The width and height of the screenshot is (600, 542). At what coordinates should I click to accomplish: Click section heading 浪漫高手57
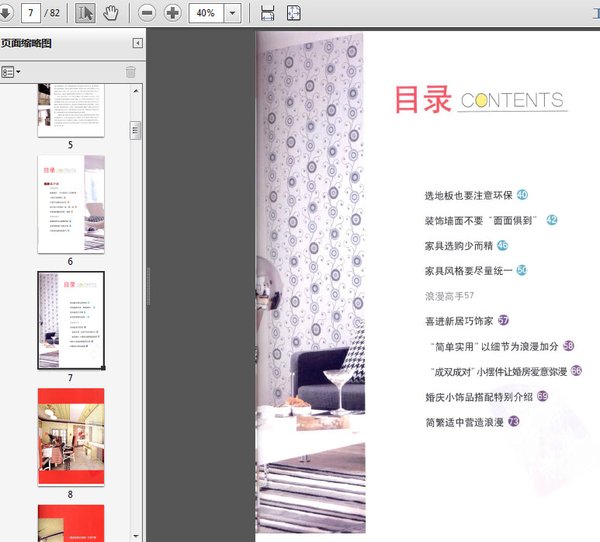pyautogui.click(x=450, y=296)
